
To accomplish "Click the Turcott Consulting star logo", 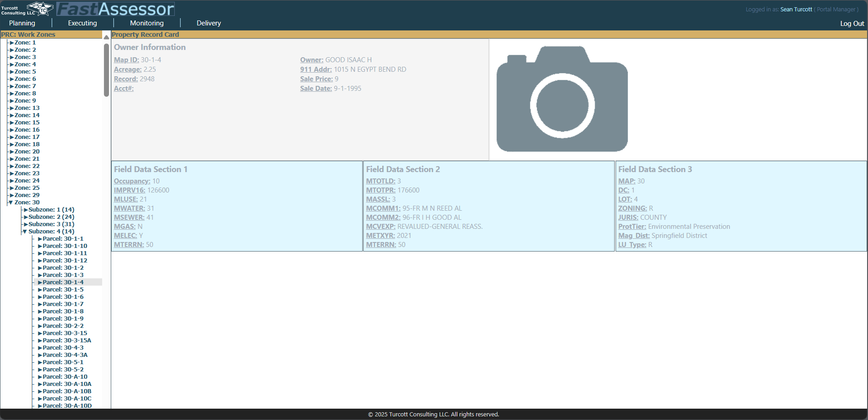I will pos(40,9).
